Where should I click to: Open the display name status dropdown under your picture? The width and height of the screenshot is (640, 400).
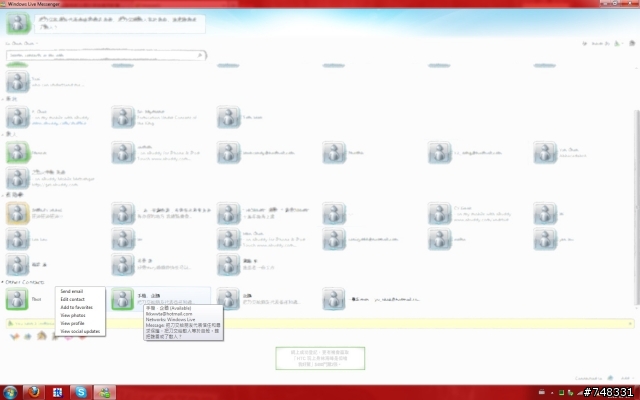(22, 43)
